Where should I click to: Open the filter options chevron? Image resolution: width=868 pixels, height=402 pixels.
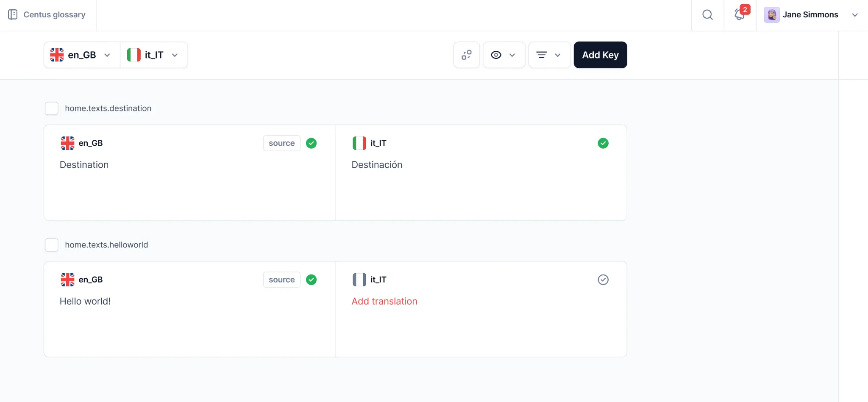click(558, 55)
